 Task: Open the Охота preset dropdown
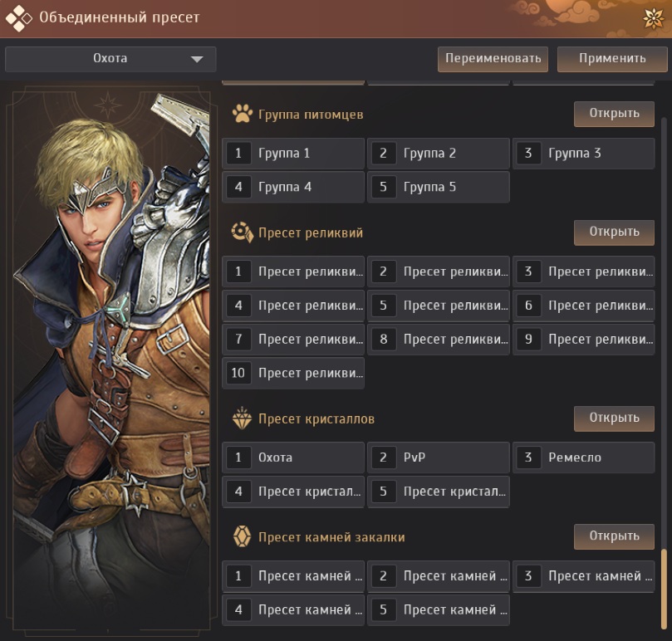pyautogui.click(x=110, y=59)
